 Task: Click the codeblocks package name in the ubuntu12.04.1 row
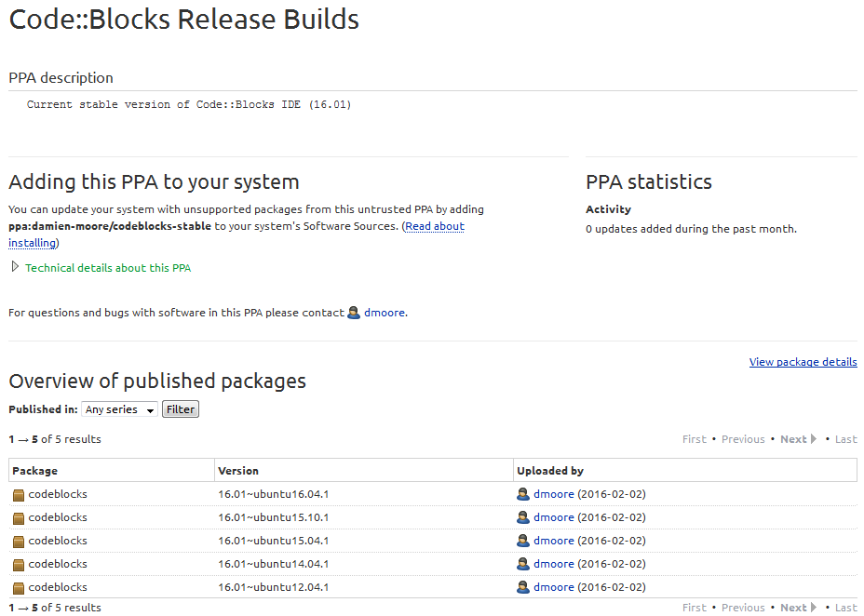click(58, 587)
